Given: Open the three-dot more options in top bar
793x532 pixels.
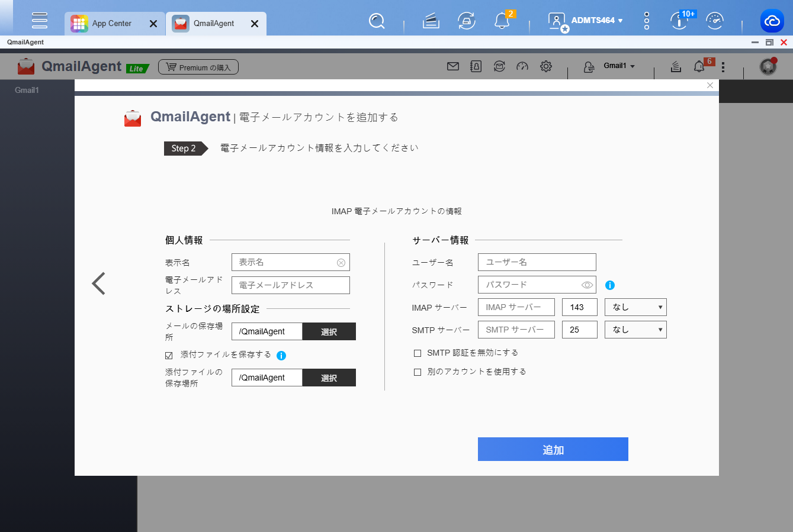Looking at the screenshot, I should tap(647, 21).
